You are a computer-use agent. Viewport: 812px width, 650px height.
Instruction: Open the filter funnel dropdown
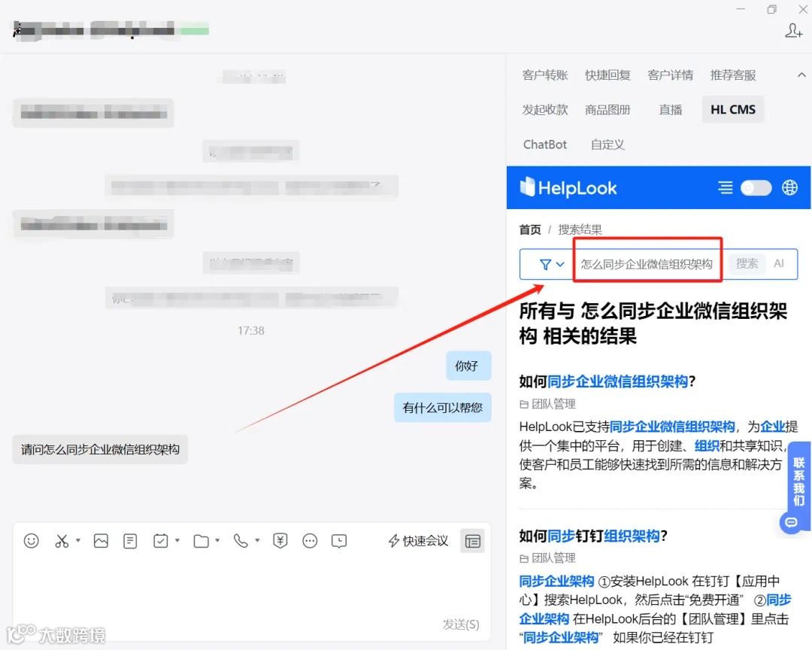pyautogui.click(x=549, y=263)
